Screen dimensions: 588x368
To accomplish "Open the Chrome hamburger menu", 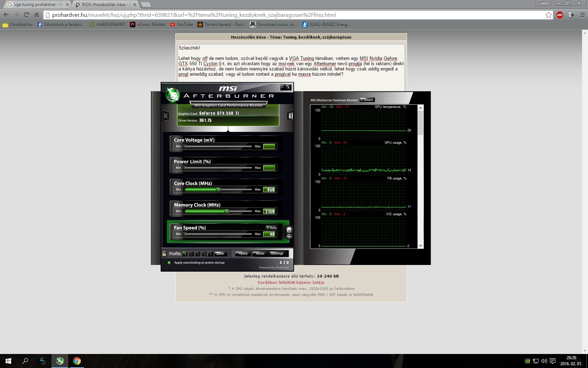I will point(582,15).
